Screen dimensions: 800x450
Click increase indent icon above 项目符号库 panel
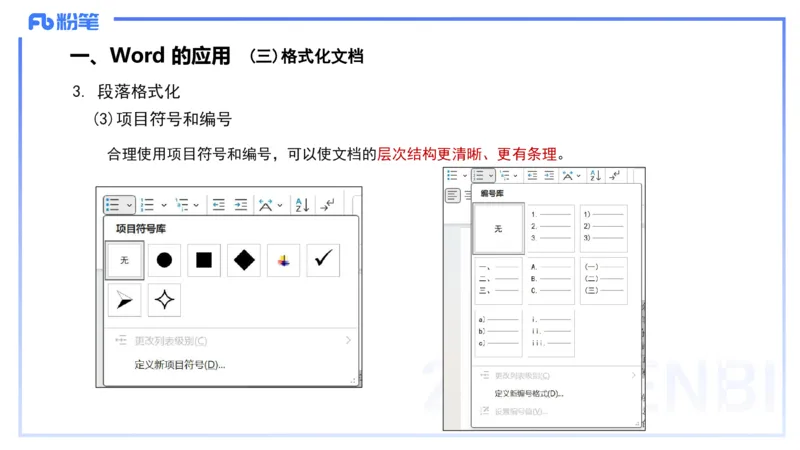pyautogui.click(x=241, y=205)
